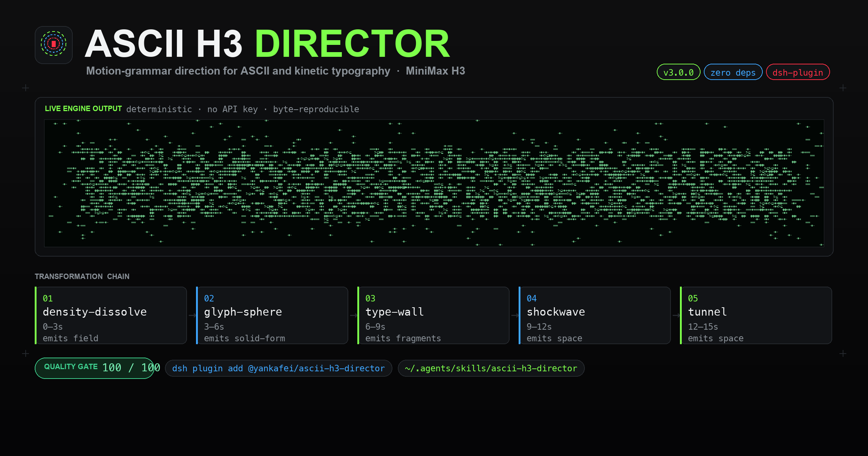Click the TRANSFORMATION CHAIN heading
Image resolution: width=868 pixels, height=456 pixels.
click(x=82, y=276)
